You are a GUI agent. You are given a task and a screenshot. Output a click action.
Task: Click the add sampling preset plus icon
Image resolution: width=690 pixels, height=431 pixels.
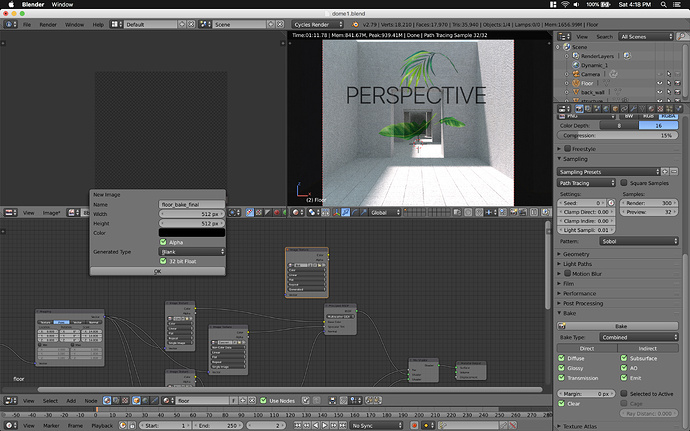pyautogui.click(x=665, y=172)
